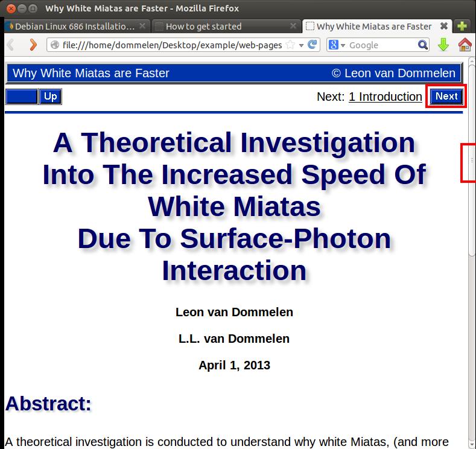The image size is (476, 449).
Task: Close the Why White Miatas tab
Action: tap(444, 26)
